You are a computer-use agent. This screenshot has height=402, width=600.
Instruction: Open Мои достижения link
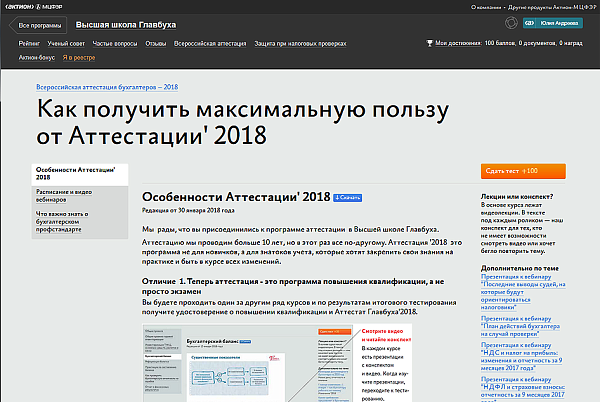(458, 43)
